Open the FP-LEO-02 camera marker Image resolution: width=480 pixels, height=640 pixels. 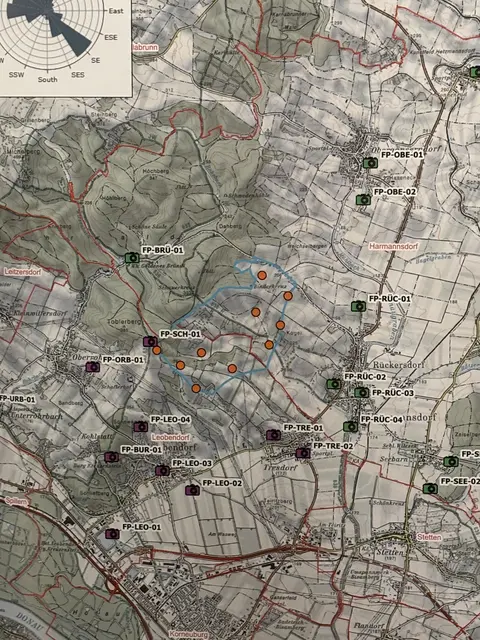pyautogui.click(x=192, y=490)
